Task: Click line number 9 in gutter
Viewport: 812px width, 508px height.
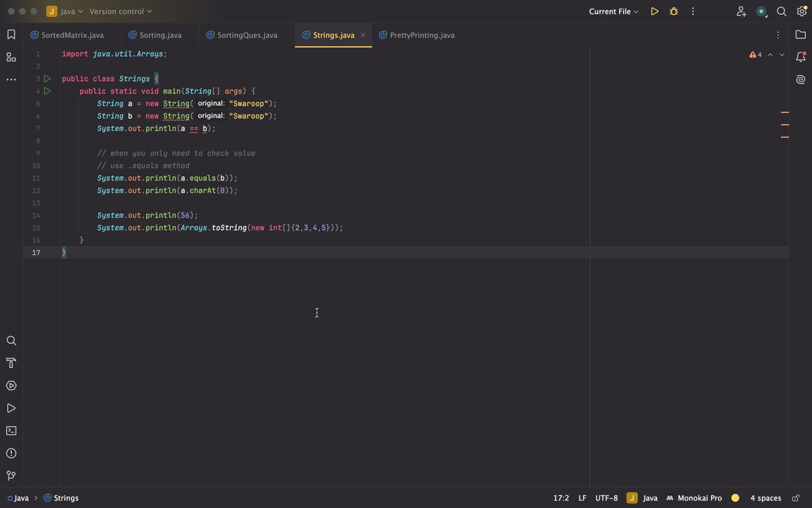Action: tap(38, 154)
